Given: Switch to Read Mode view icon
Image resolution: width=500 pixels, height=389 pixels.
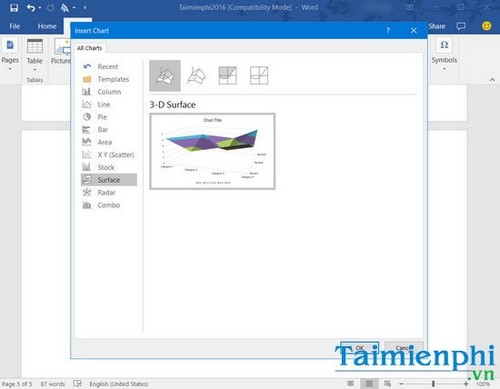Looking at the screenshot, I should coord(351,384).
